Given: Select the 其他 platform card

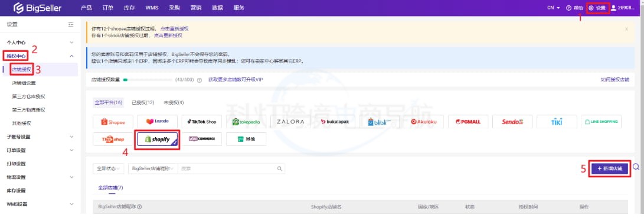Looking at the screenshot, I should [x=246, y=139].
